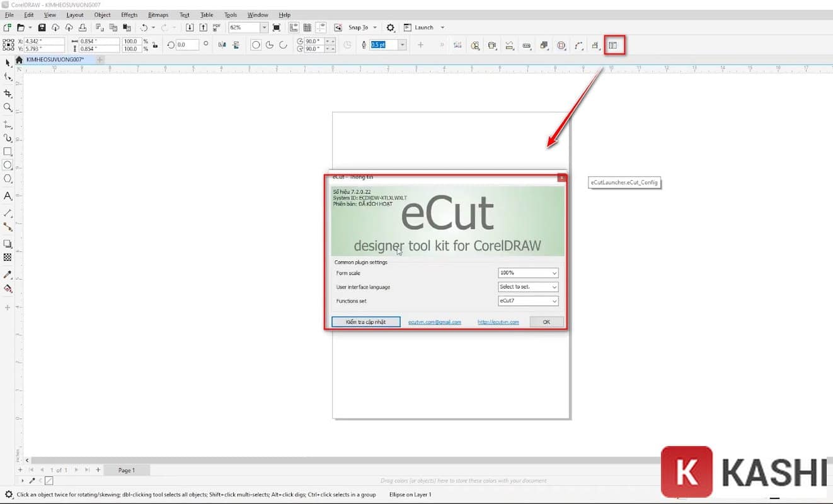The image size is (833, 504).
Task: Toggle show guidelines in the toolbar
Action: tap(321, 28)
